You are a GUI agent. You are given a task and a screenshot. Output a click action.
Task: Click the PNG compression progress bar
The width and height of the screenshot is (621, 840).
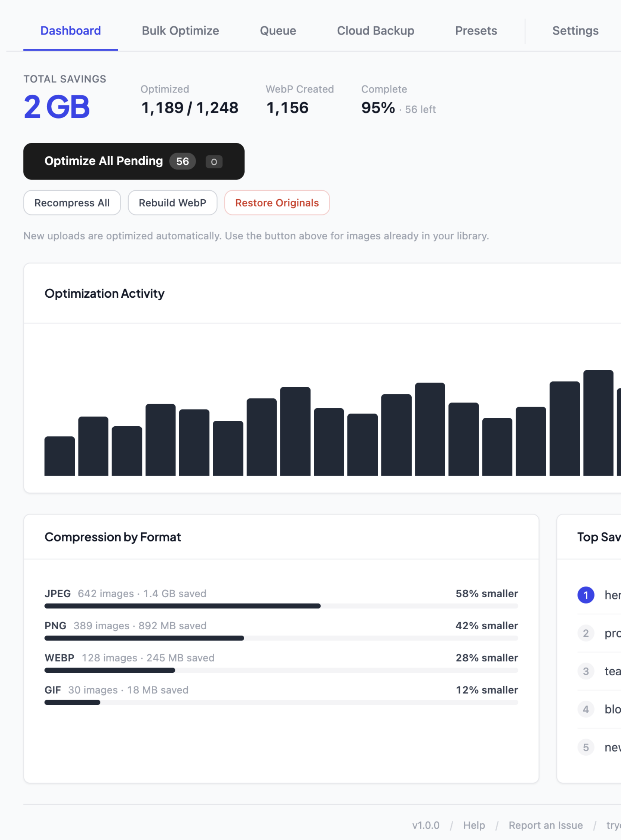(x=281, y=638)
